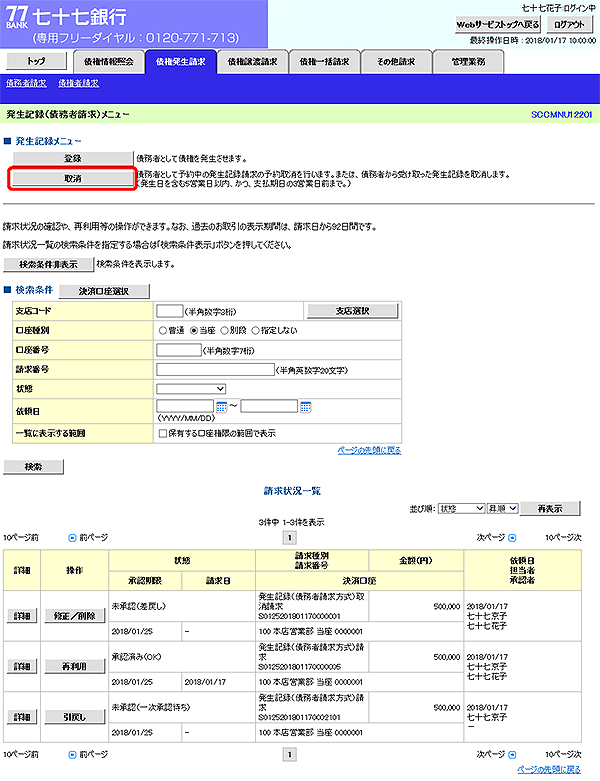Go to the トップ tab
Image resolution: width=600 pixels, height=781 pixels.
pos(36,61)
